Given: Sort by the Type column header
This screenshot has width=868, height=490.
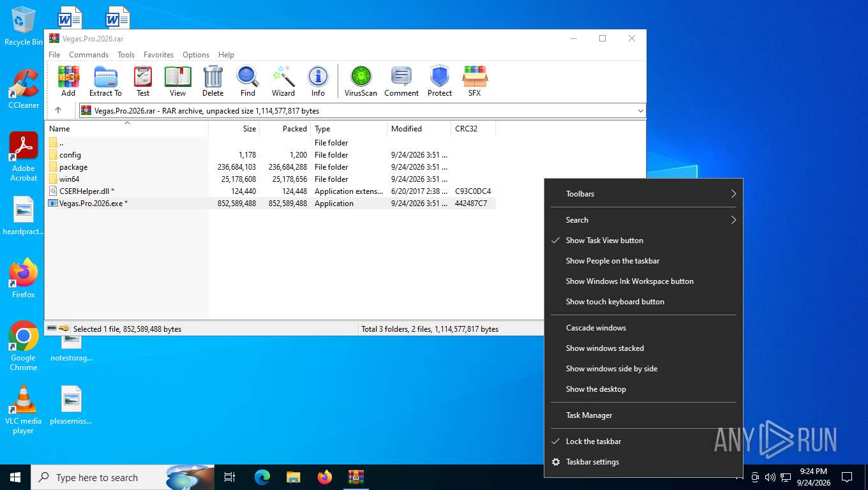Looking at the screenshot, I should pos(348,128).
